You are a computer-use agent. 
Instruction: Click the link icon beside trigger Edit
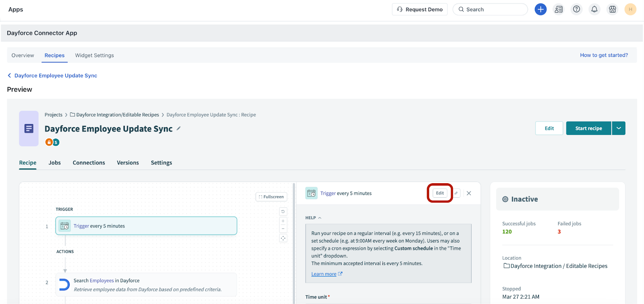[x=456, y=193]
